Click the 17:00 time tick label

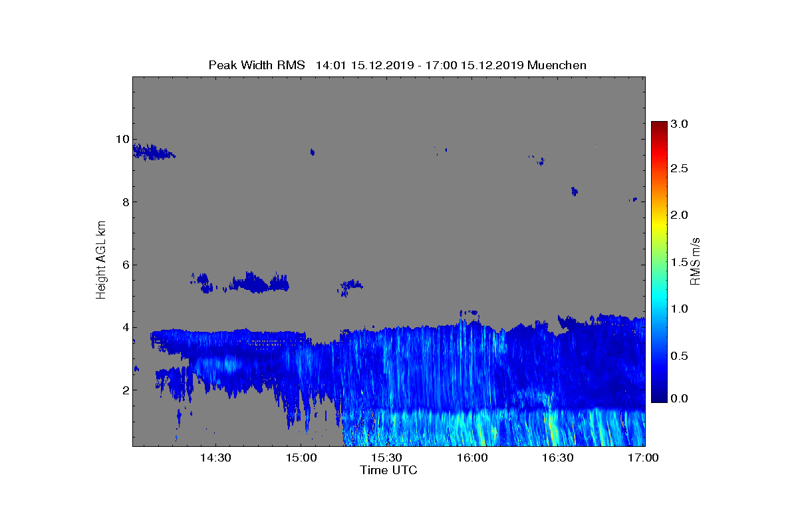[642, 458]
